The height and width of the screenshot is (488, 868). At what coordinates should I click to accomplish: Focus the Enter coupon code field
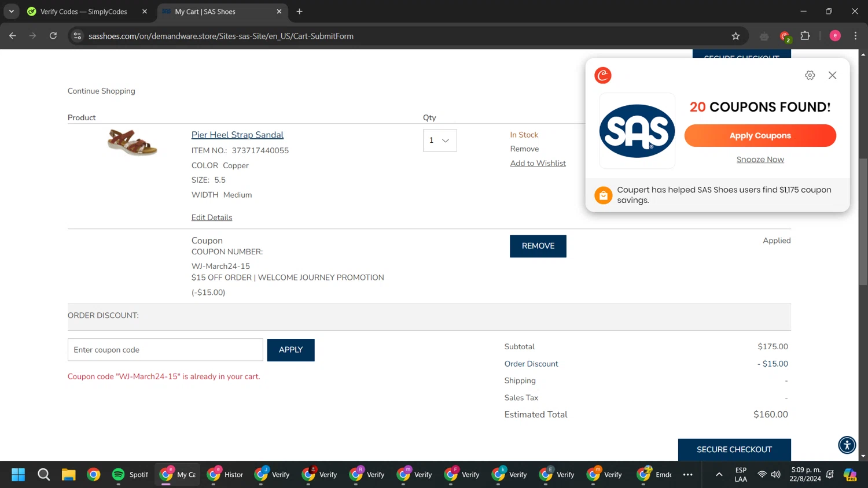[x=165, y=350]
